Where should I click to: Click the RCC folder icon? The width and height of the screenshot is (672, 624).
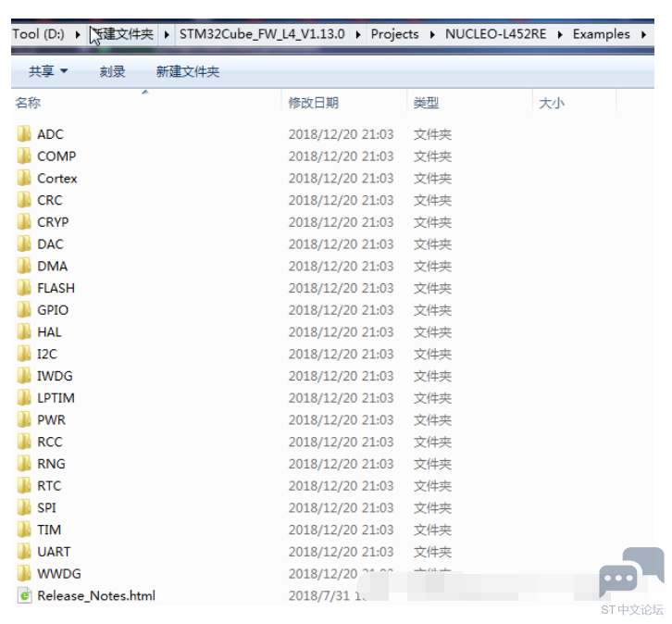(24, 442)
